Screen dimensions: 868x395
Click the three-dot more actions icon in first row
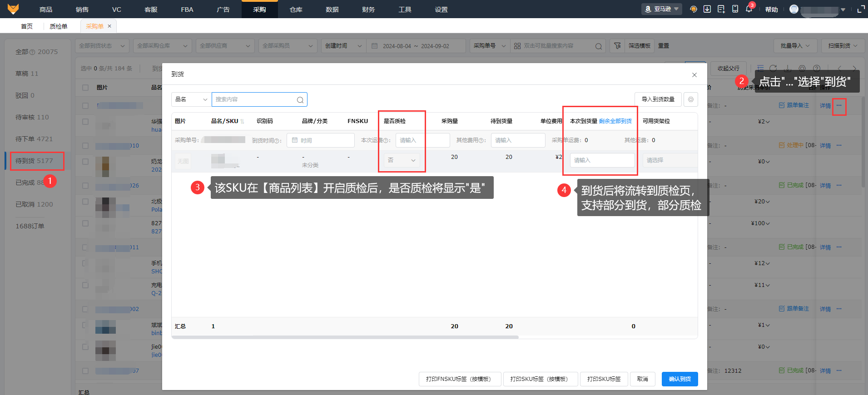(839, 106)
